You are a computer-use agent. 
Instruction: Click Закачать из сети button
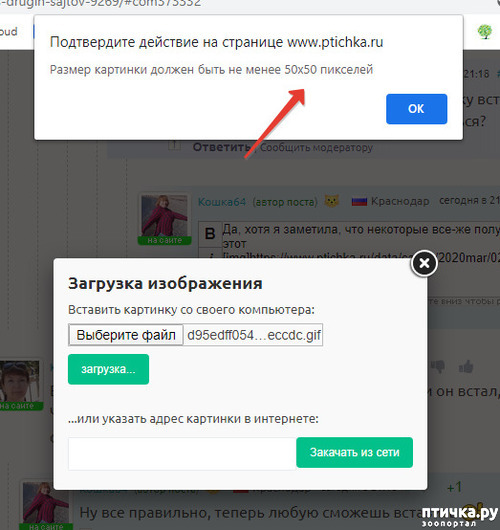(354, 452)
